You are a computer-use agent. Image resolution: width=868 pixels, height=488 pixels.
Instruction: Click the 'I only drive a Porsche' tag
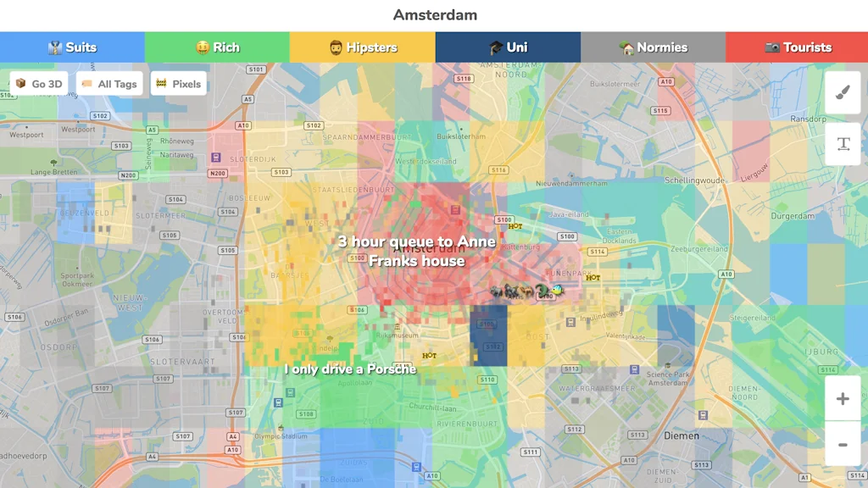tap(351, 369)
